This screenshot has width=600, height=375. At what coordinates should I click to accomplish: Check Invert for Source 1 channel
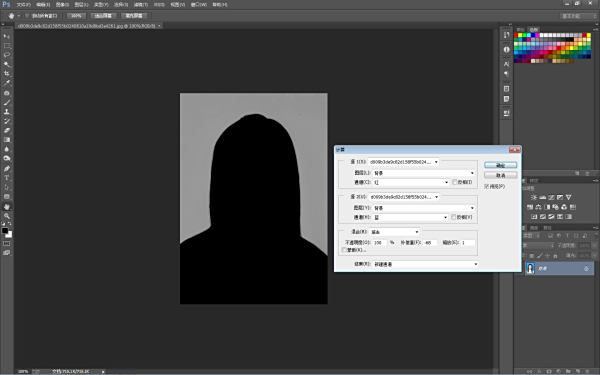[455, 182]
